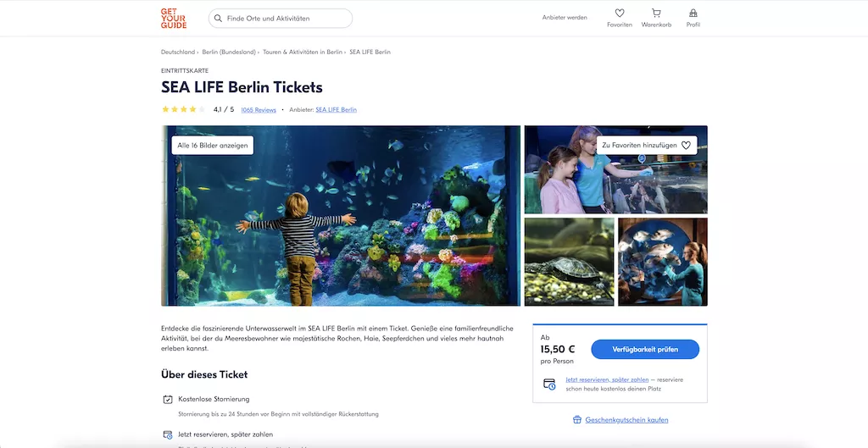Open the turtle photo thumbnail
The width and height of the screenshot is (868, 448).
569,262
